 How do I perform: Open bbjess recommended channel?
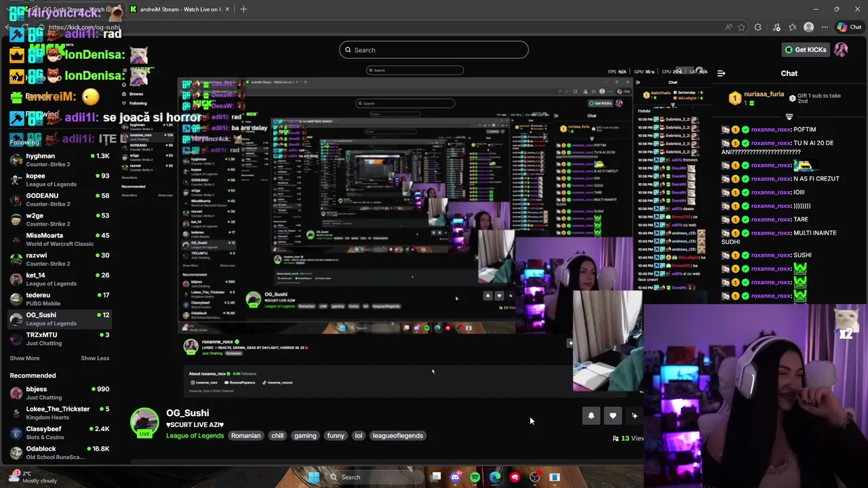click(x=60, y=393)
